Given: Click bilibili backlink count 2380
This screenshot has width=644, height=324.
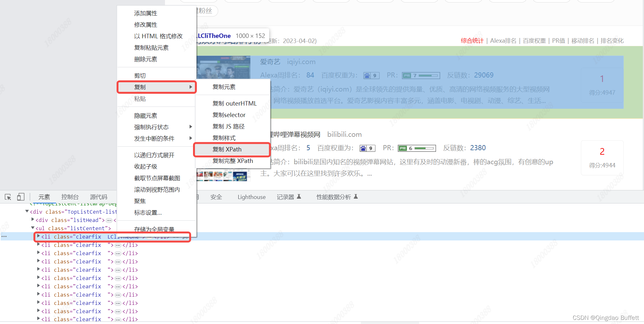Looking at the screenshot, I should click(x=478, y=148).
